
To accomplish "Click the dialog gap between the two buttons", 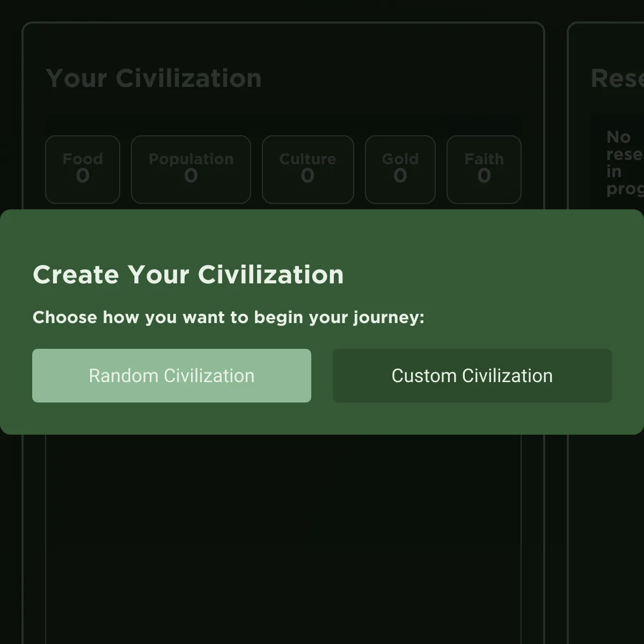I will pos(322,376).
